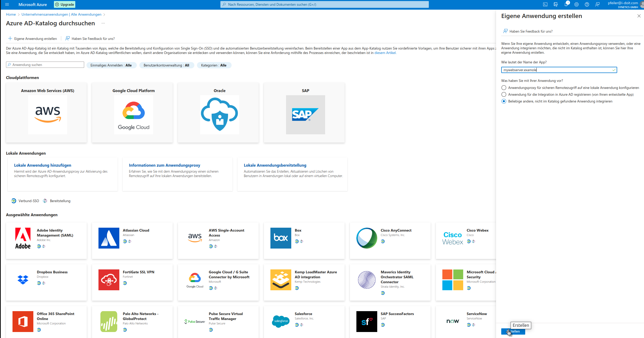644x338 pixels.
Task: Open Unternehmensanwendungen | Alle Anwendungen breadcrumb
Action: pos(61,14)
